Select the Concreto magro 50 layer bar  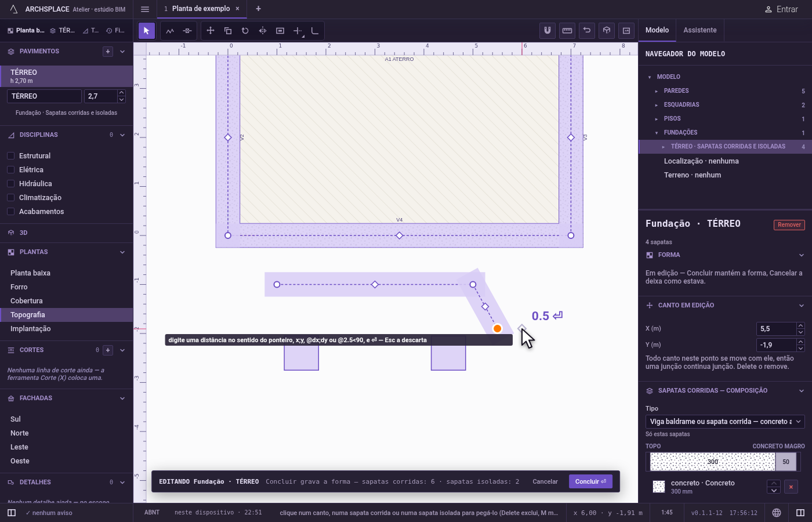pos(786,462)
